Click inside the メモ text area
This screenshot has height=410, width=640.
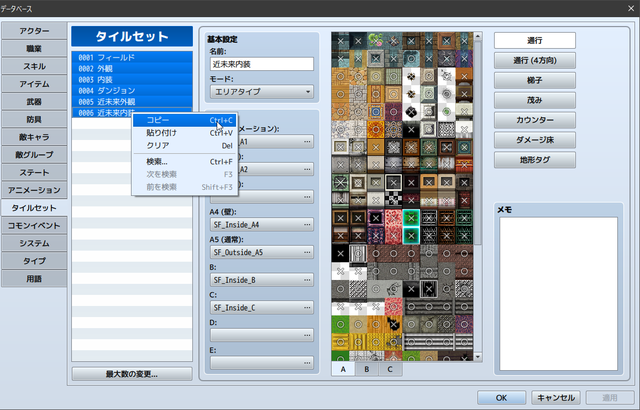(558, 294)
